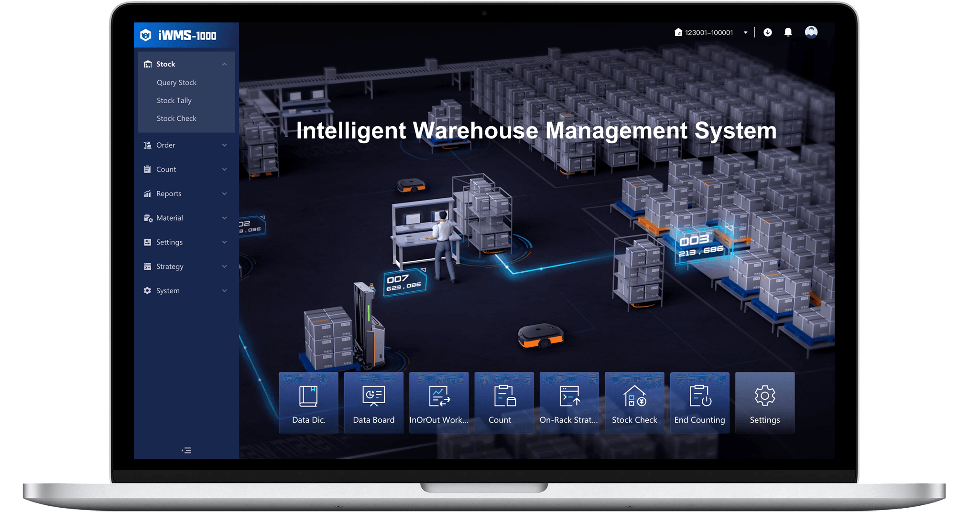Click the download icon in header

point(768,32)
